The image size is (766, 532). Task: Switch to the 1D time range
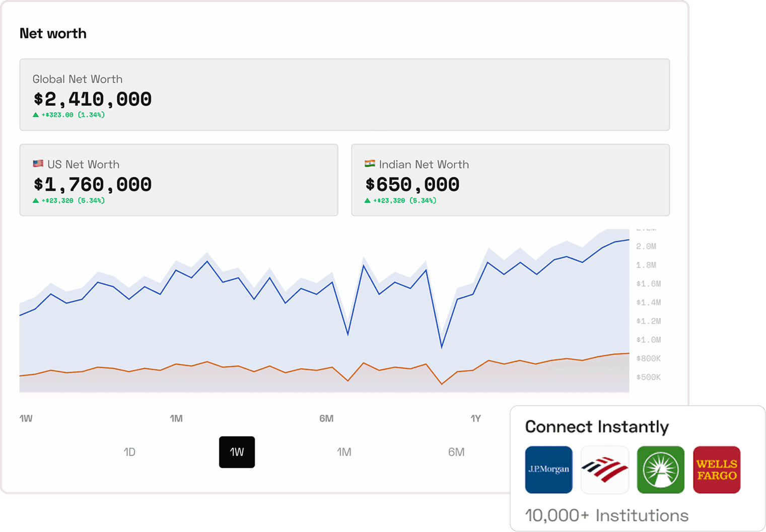coord(129,452)
